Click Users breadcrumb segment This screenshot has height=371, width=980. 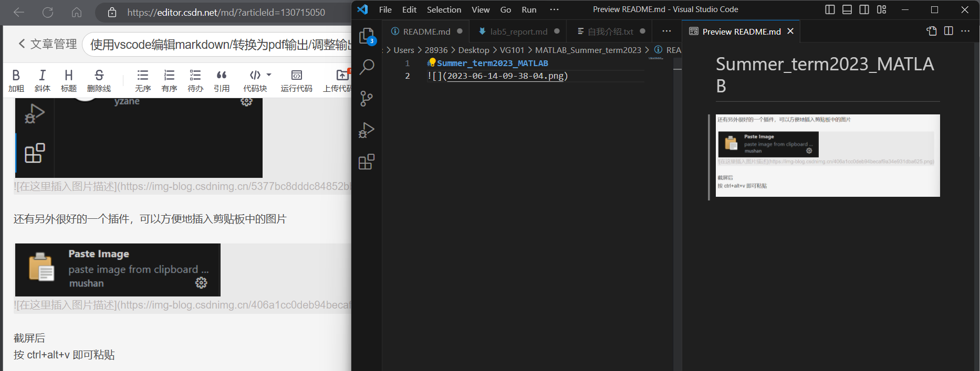(x=404, y=50)
